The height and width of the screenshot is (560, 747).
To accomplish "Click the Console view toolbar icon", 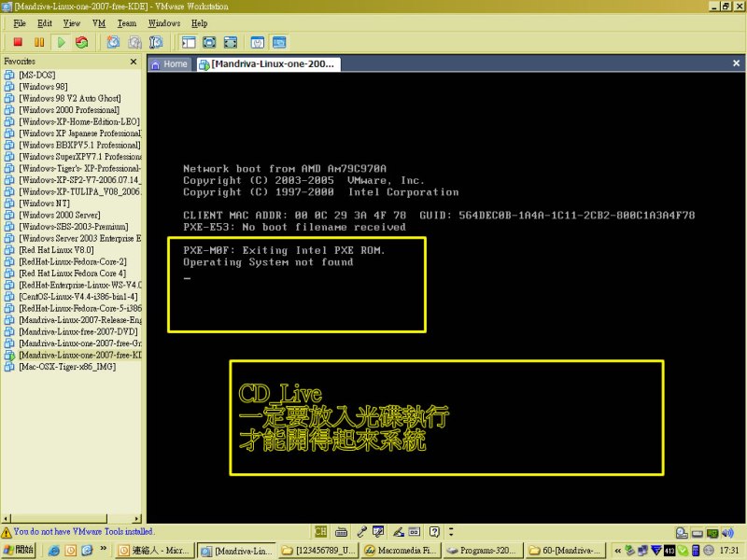I will pyautogui.click(x=279, y=42).
